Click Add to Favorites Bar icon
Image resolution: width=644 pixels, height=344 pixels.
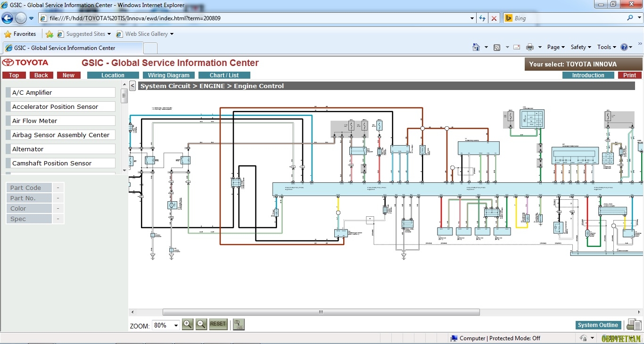click(x=50, y=34)
